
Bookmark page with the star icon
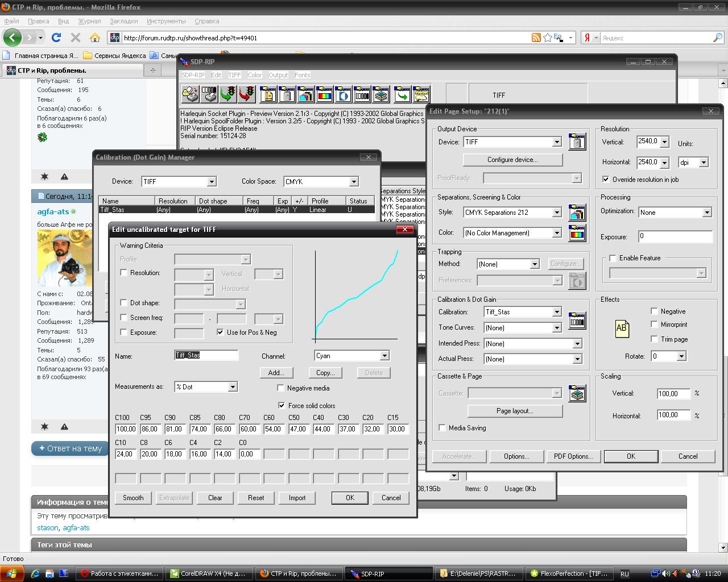[x=547, y=38]
